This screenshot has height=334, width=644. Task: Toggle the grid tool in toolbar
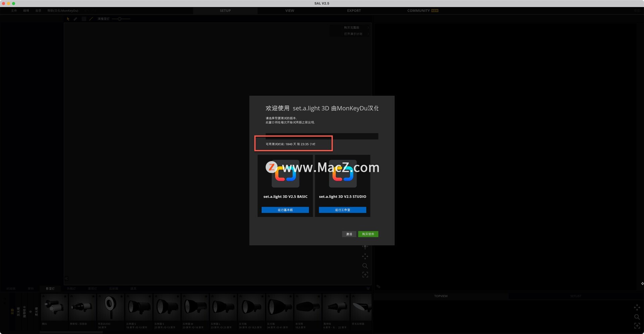84,19
